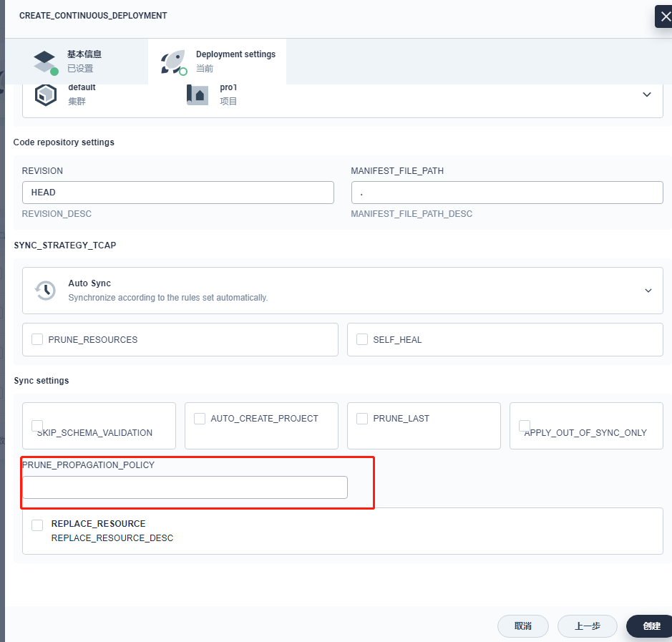672x642 pixels.
Task: Click the 取消 button to cancel
Action: coord(522,626)
